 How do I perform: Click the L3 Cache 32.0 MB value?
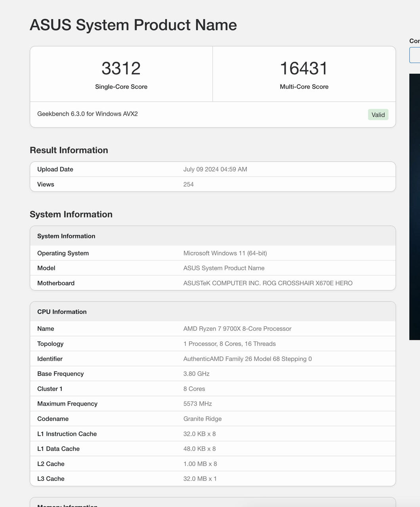[x=200, y=479]
